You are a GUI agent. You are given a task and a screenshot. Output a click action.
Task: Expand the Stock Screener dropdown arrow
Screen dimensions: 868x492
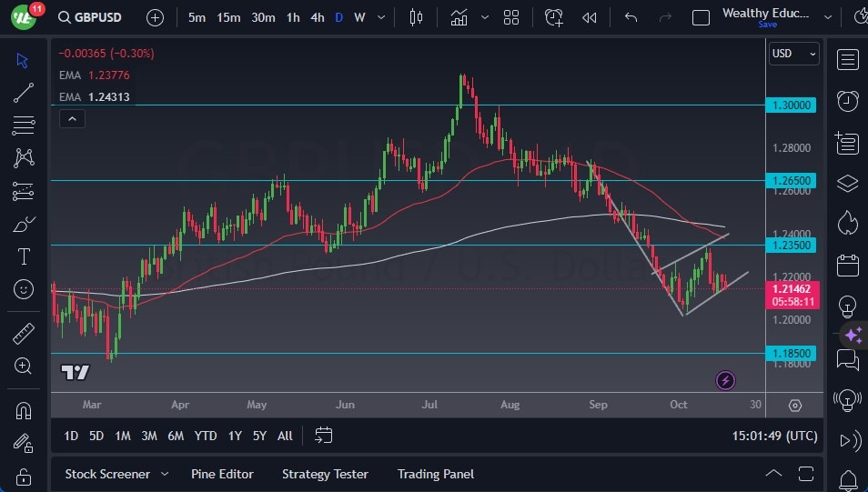pyautogui.click(x=165, y=474)
